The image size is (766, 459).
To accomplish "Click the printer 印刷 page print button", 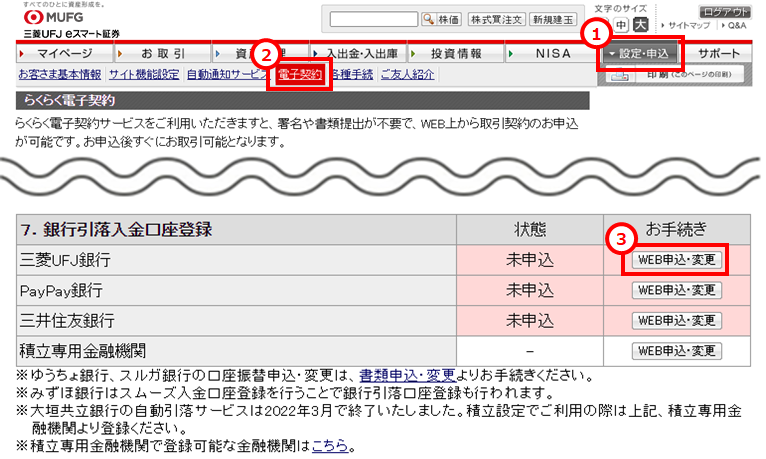I will [x=675, y=75].
